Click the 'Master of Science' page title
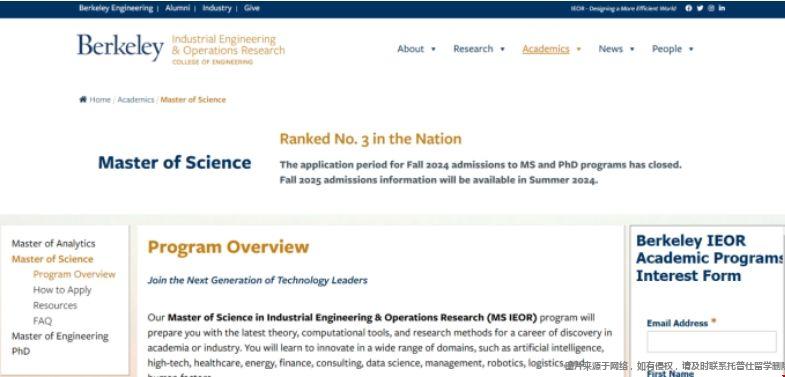This screenshot has width=785, height=377. click(x=175, y=163)
